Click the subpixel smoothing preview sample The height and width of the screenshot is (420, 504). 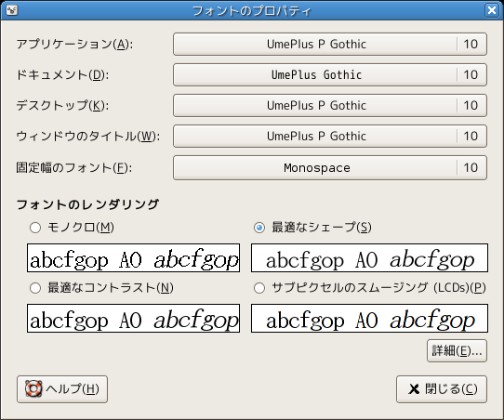369,318
